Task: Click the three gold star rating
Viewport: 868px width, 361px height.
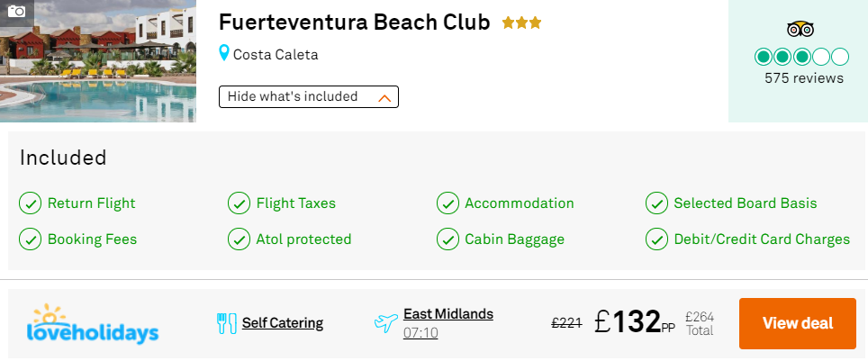Action: (521, 23)
